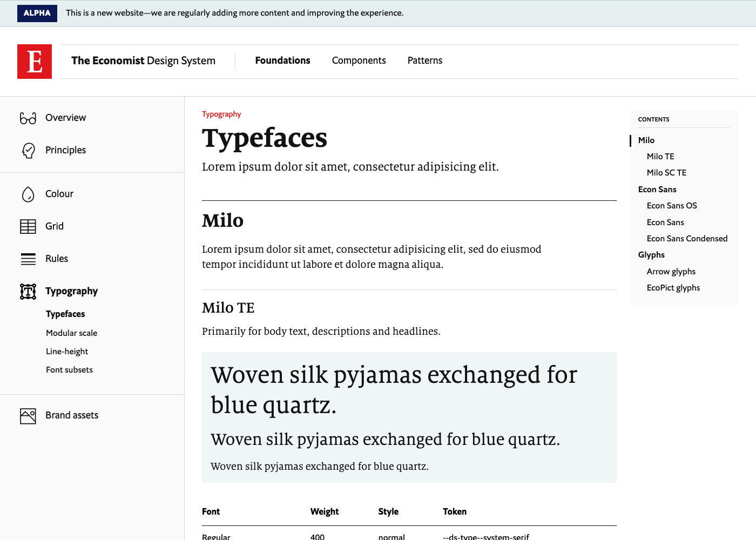Click the red Economist E logo
This screenshot has width=756, height=540.
tap(35, 62)
